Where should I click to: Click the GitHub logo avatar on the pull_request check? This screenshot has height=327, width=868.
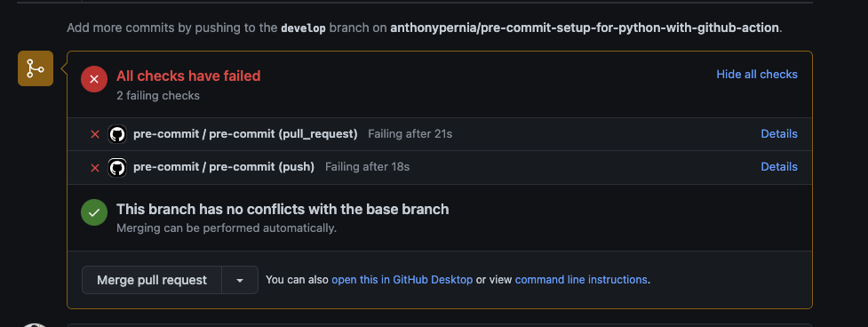click(116, 134)
